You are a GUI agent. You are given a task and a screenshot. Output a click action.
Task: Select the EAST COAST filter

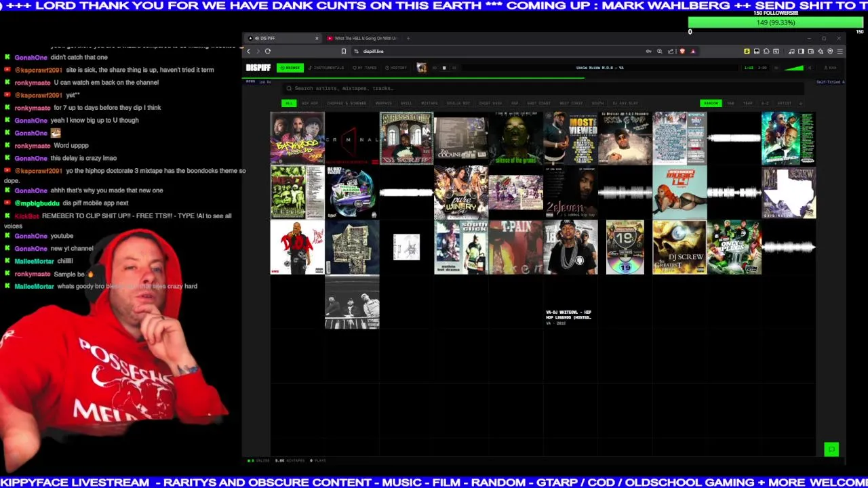point(538,103)
